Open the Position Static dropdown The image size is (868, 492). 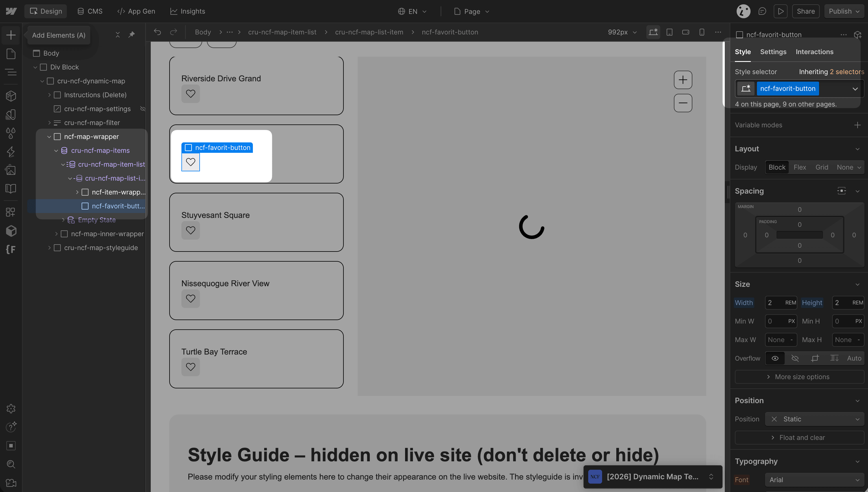point(814,419)
